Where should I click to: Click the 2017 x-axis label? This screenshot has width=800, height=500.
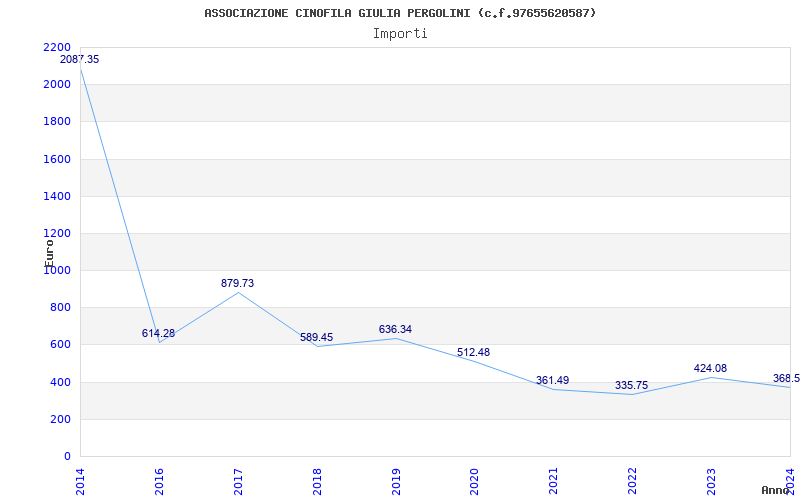click(238, 482)
